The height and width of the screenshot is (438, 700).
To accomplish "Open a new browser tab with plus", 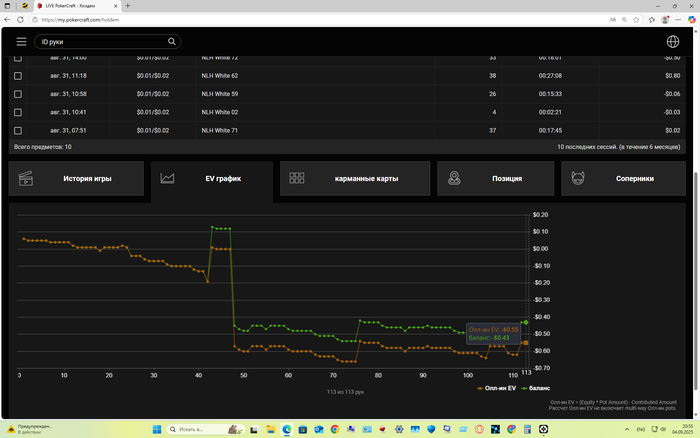I will click(x=128, y=6).
